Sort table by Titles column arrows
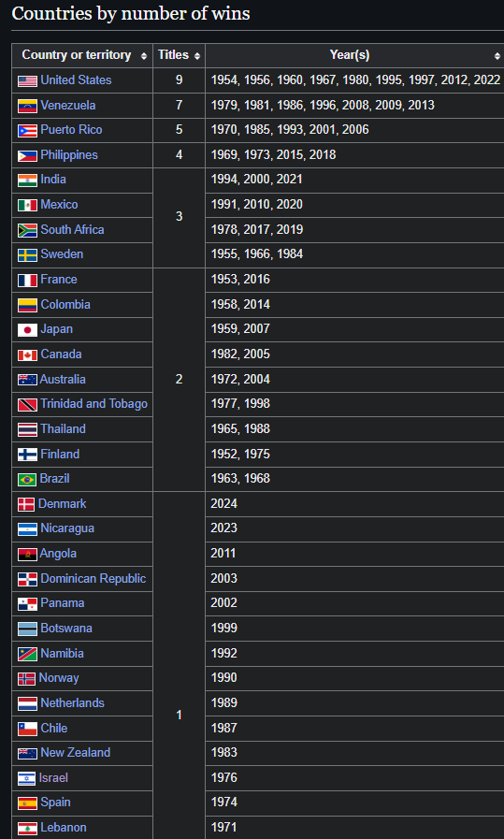Image resolution: width=504 pixels, height=839 pixels. tap(197, 55)
